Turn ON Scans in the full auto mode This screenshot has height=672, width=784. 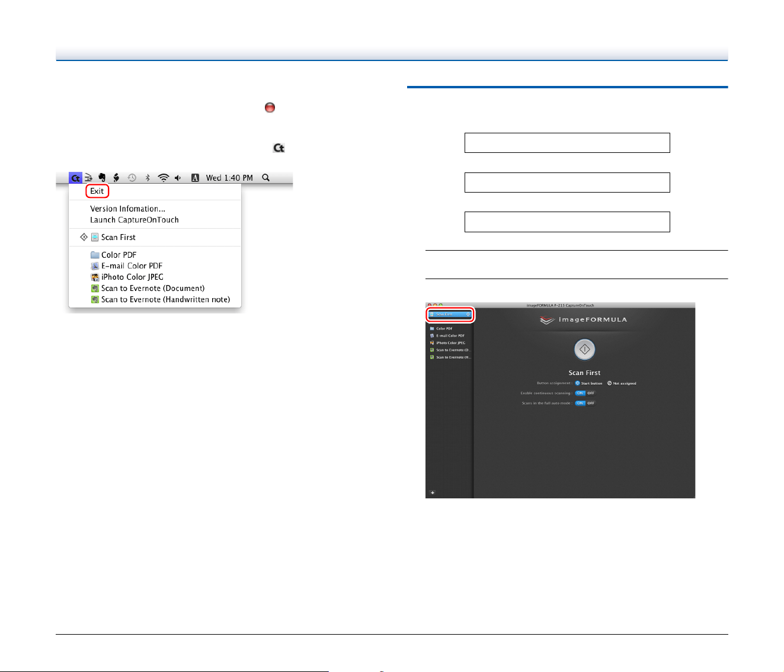point(580,403)
